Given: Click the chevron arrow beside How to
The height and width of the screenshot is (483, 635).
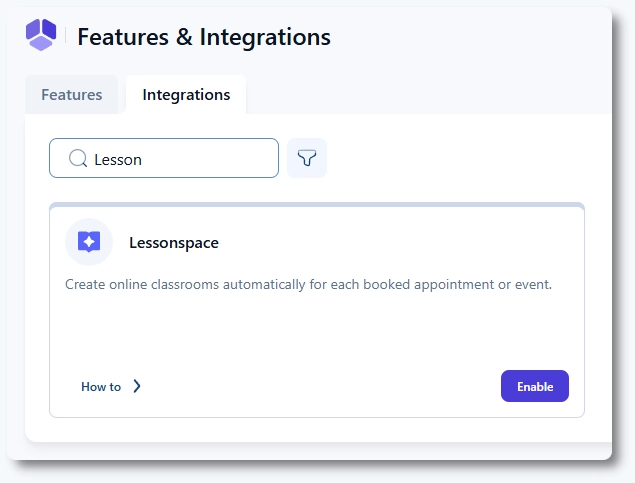Looking at the screenshot, I should pos(137,386).
